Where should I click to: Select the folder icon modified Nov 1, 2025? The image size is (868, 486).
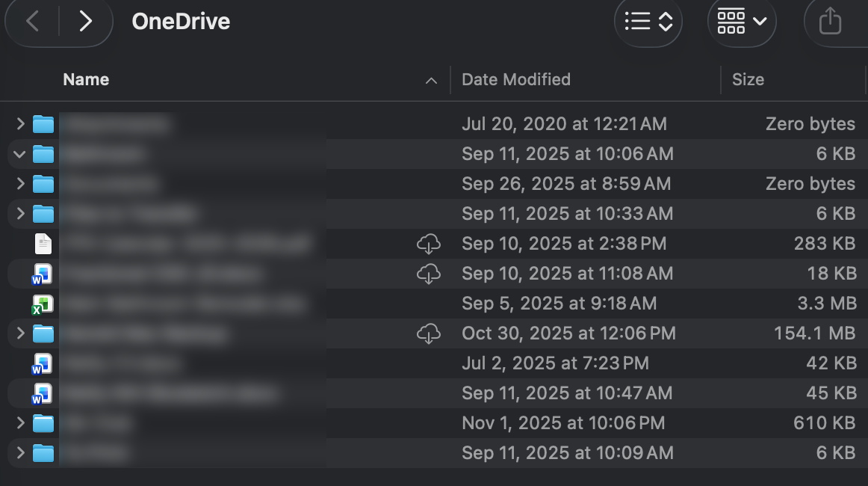click(x=43, y=423)
